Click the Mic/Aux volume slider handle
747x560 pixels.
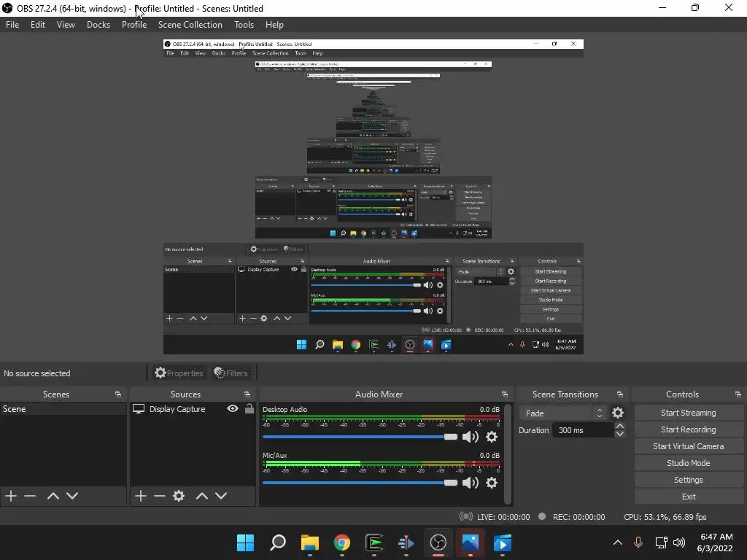click(451, 483)
